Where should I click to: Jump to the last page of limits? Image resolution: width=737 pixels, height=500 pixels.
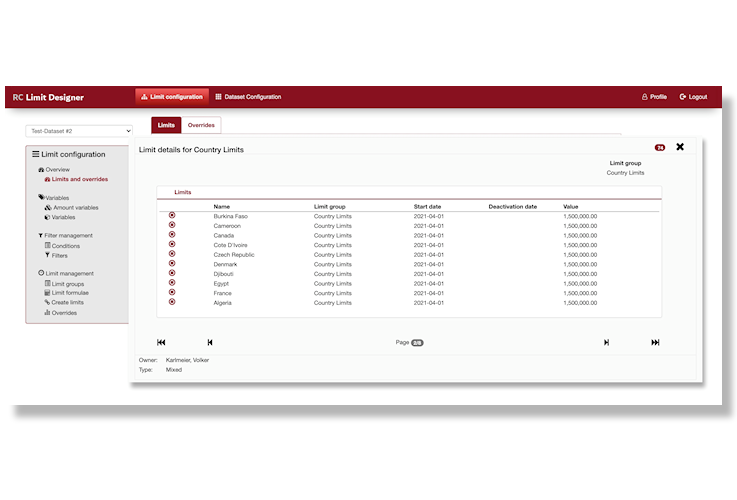pos(655,342)
